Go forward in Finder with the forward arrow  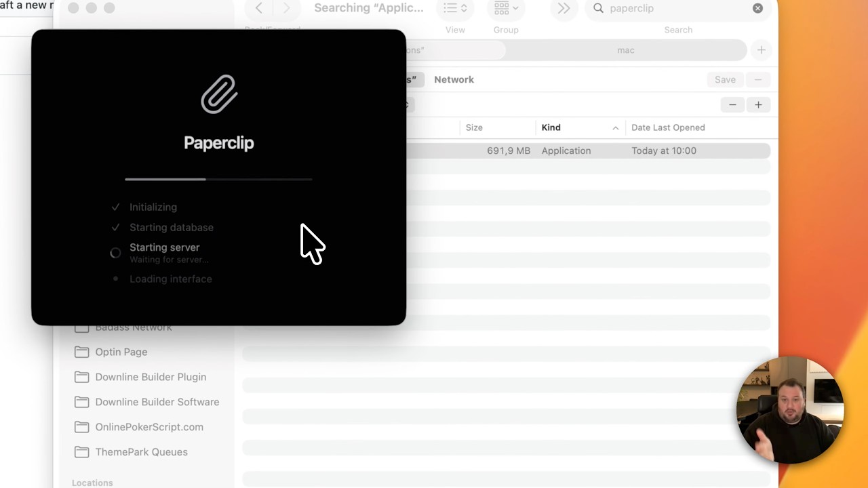(286, 8)
